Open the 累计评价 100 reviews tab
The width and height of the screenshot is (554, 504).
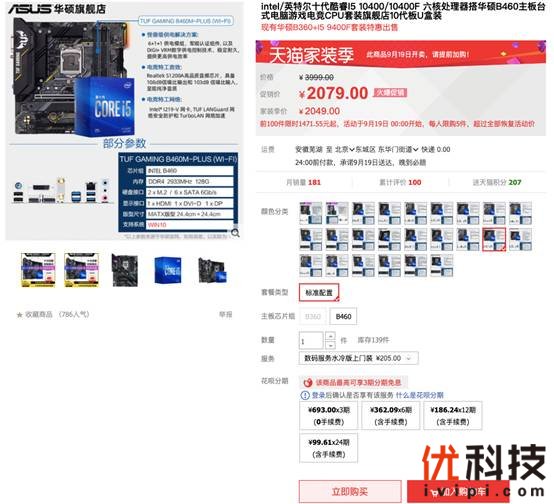(x=400, y=182)
